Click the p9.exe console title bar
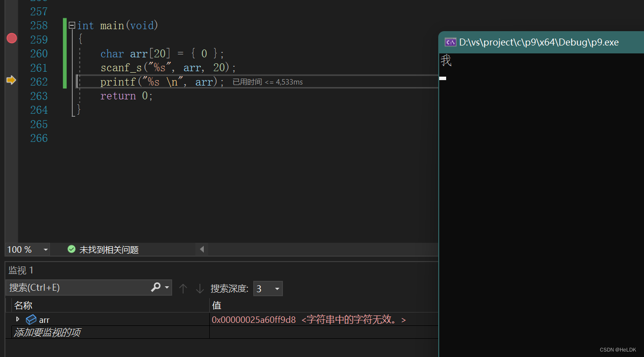Image resolution: width=644 pixels, height=357 pixels. pos(541,42)
